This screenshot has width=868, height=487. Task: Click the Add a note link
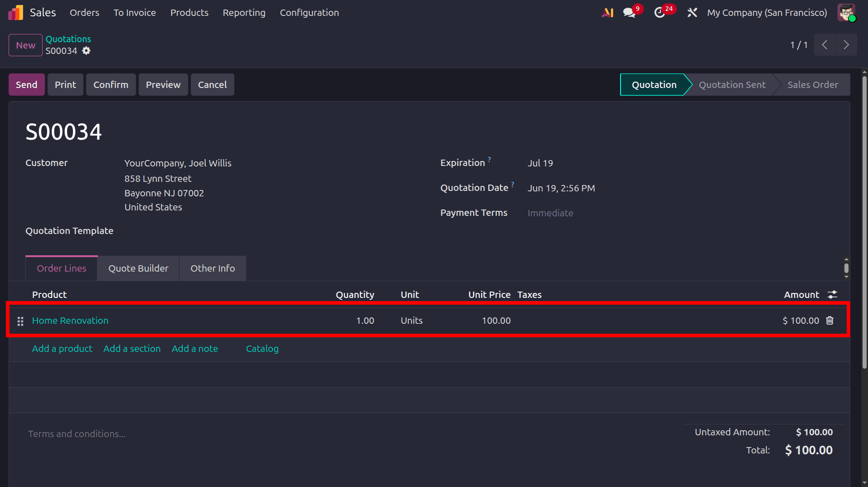tap(195, 349)
